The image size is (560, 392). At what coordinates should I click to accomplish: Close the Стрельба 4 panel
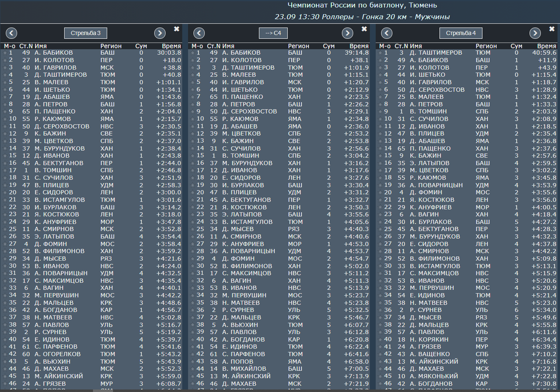click(552, 29)
